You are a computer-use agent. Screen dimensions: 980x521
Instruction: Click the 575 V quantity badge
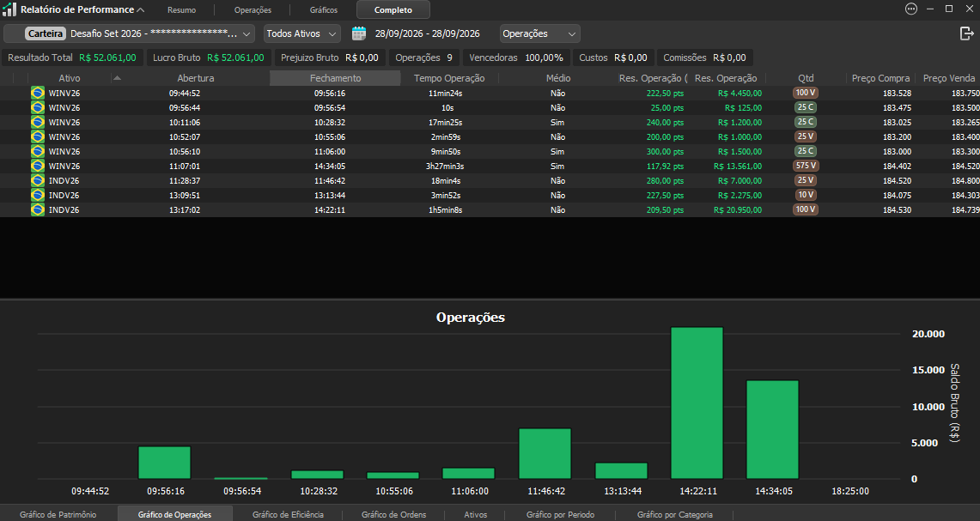806,166
